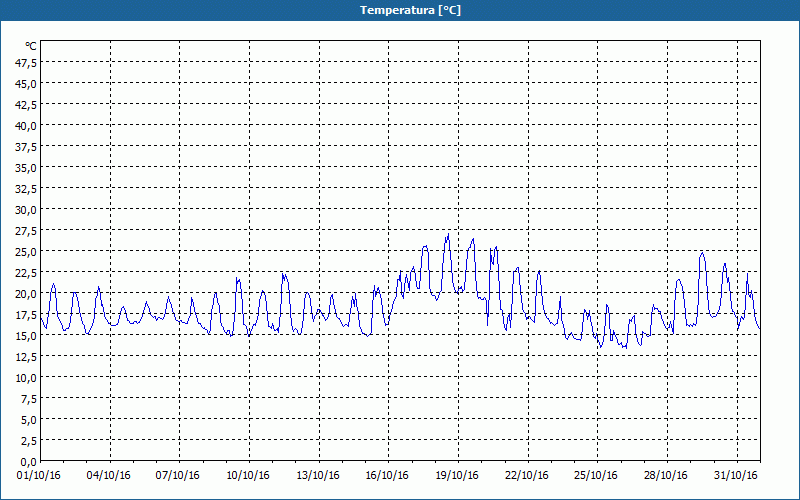The image size is (800, 500).
Task: Select the 07/10/16 date label
Action: click(178, 476)
